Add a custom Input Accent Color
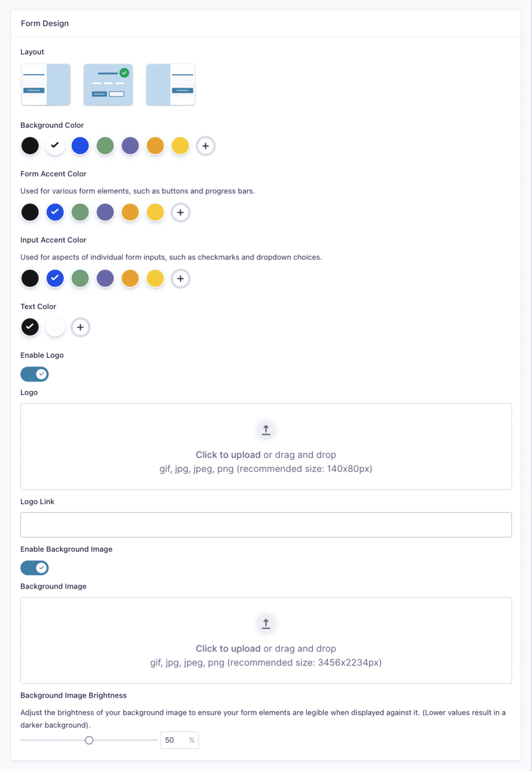 [180, 278]
